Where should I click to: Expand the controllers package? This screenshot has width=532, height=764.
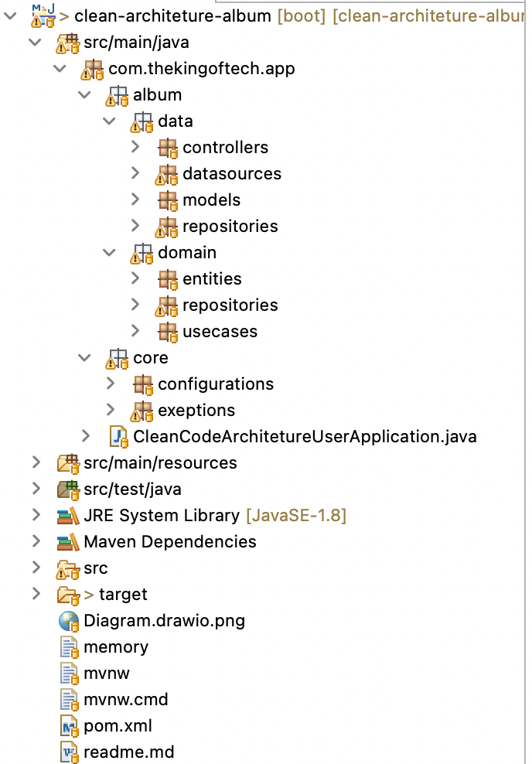coord(135,147)
